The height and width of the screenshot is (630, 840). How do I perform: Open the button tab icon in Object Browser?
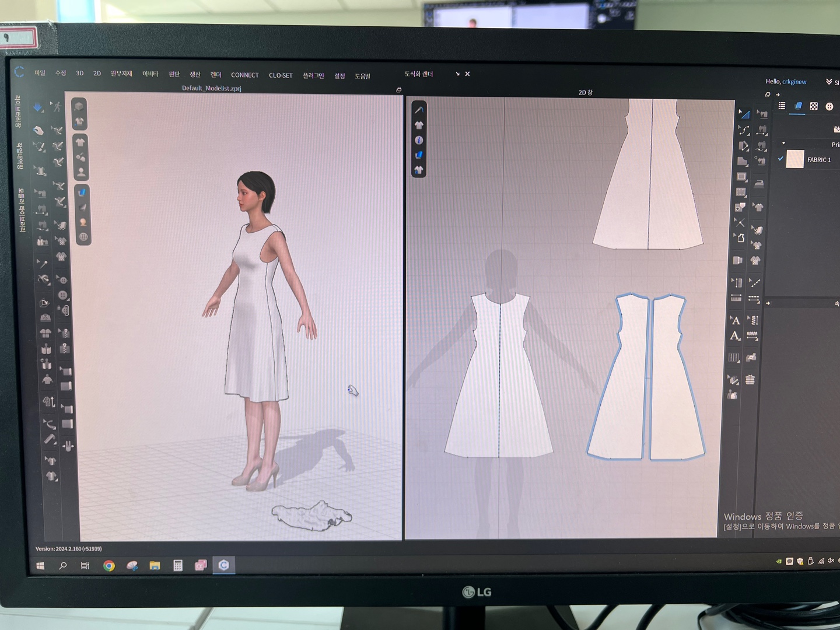tap(829, 106)
